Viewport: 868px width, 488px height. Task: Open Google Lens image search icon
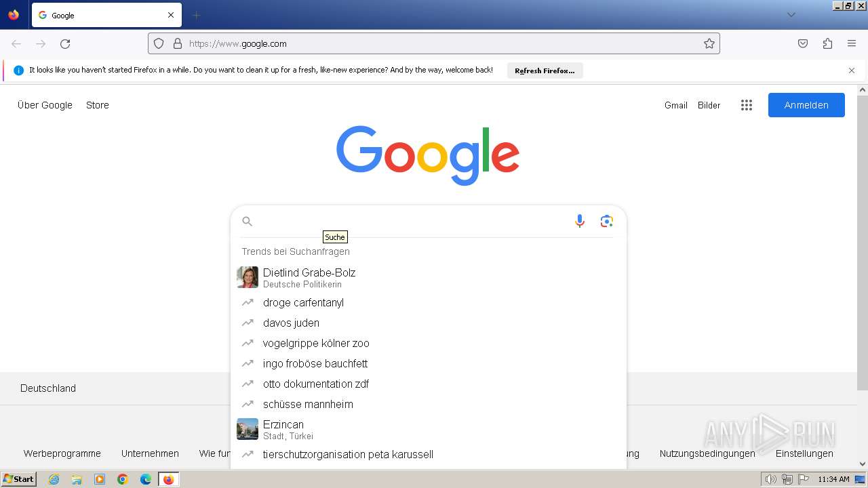pyautogui.click(x=607, y=221)
